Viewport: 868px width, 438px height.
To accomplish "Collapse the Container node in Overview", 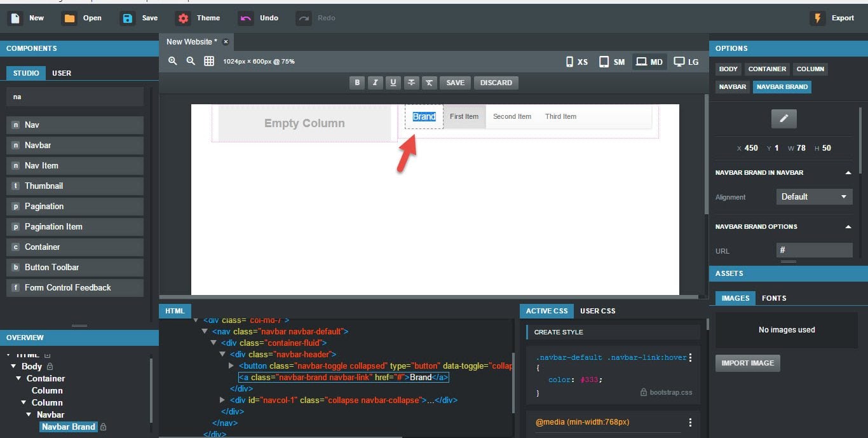I will [19, 378].
